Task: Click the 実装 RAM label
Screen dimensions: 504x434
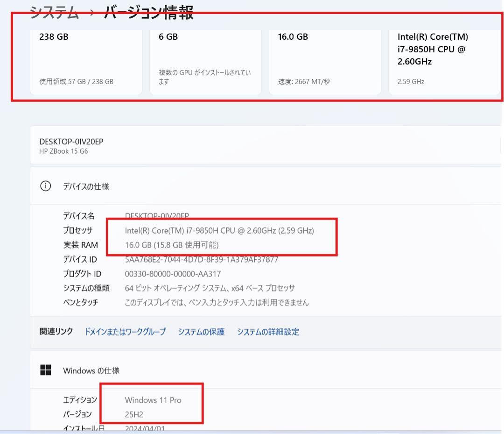Action: 80,245
